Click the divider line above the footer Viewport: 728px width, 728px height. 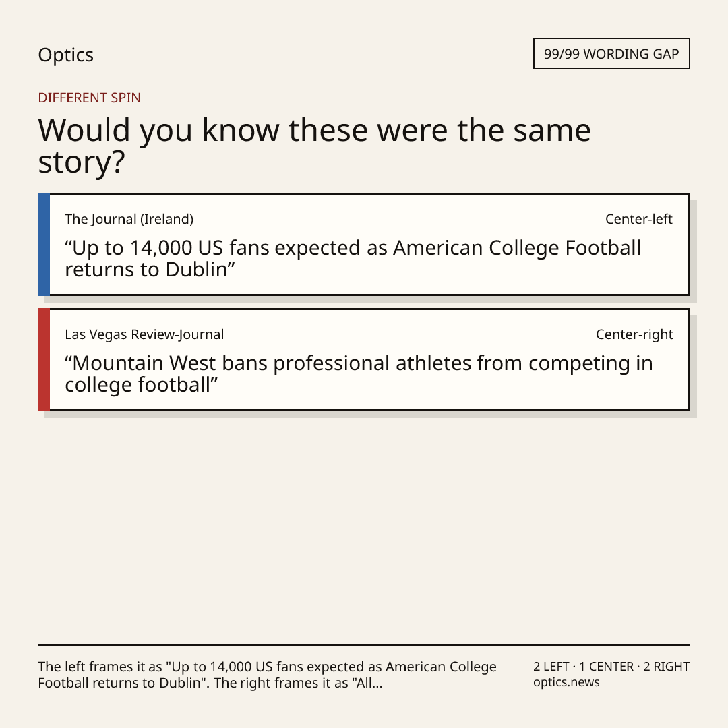click(364, 644)
